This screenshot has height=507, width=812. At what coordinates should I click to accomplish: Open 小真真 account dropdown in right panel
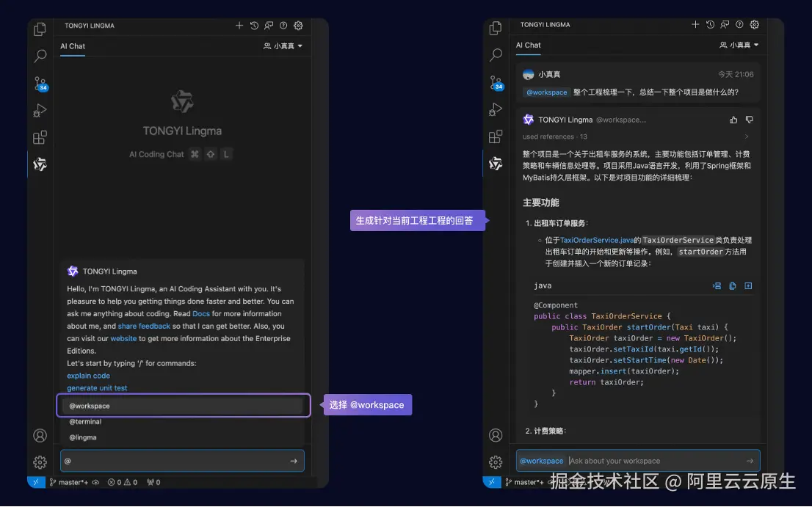tap(739, 45)
